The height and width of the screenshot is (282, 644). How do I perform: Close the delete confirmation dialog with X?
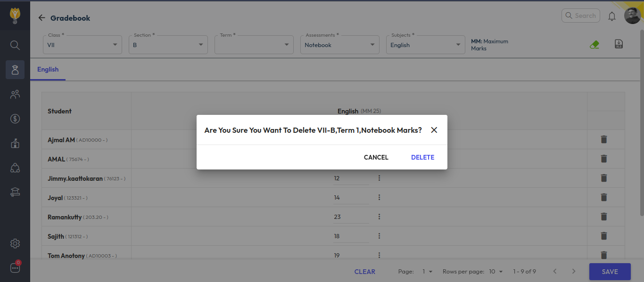tap(434, 130)
